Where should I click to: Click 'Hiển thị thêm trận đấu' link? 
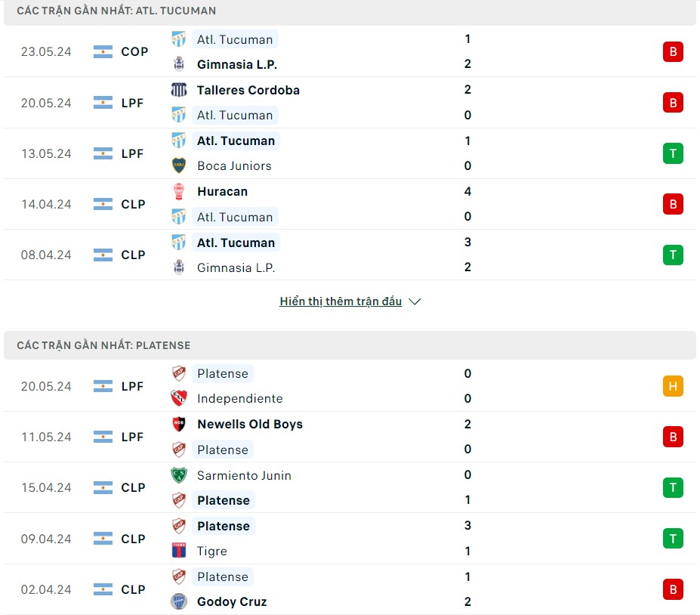point(341,301)
